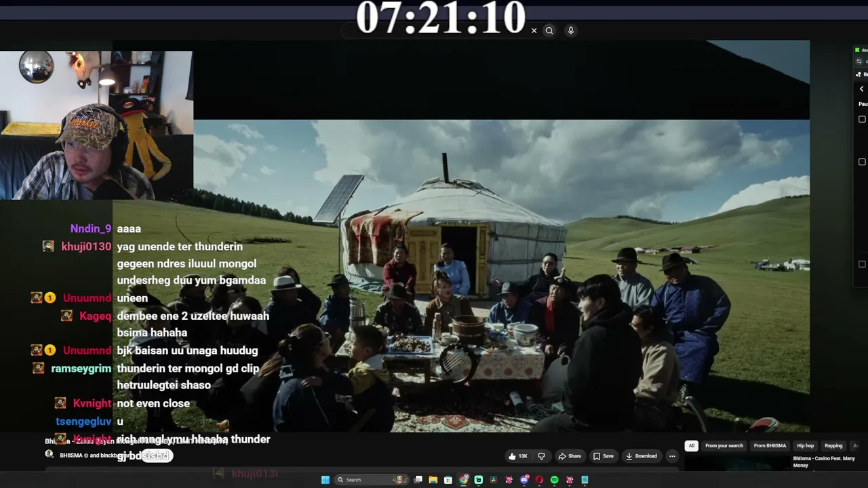Open Opera browser from the taskbar
Screen dimensions: 868x488
(x=539, y=480)
